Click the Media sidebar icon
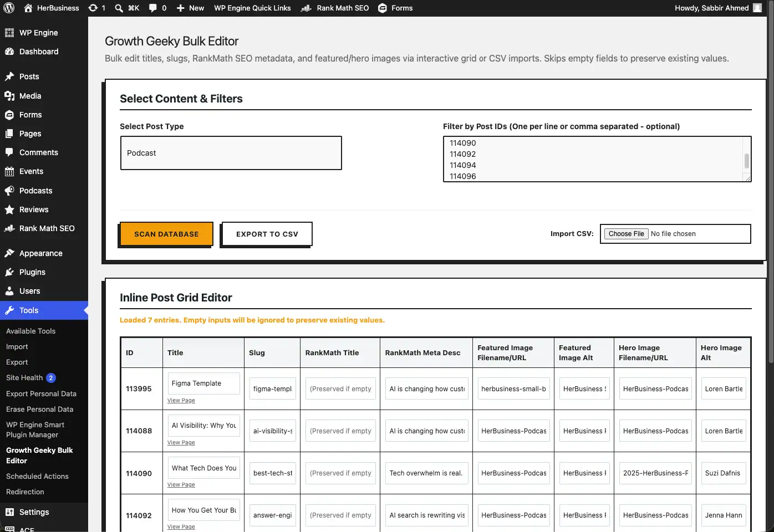 9,96
